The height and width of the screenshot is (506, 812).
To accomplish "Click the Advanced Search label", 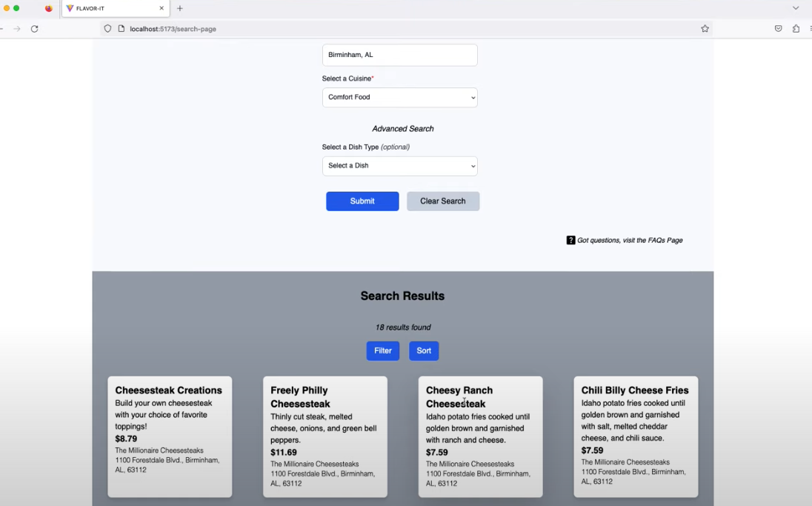I will (x=403, y=129).
